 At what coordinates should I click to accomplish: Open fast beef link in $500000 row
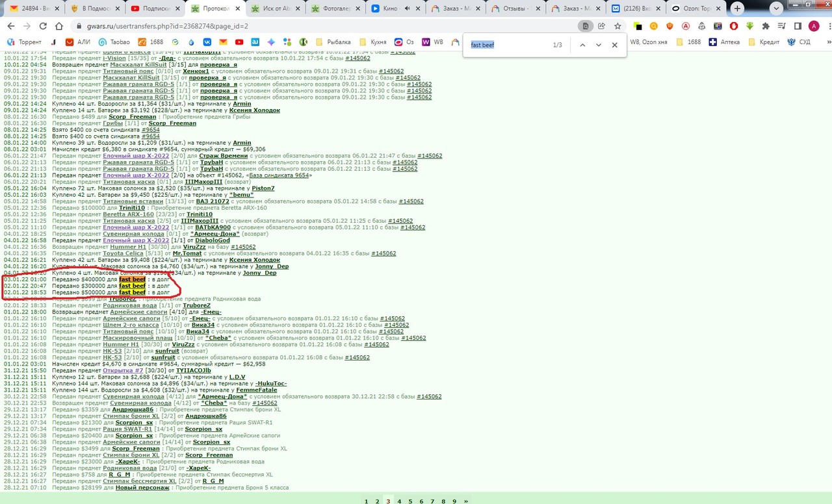132,292
